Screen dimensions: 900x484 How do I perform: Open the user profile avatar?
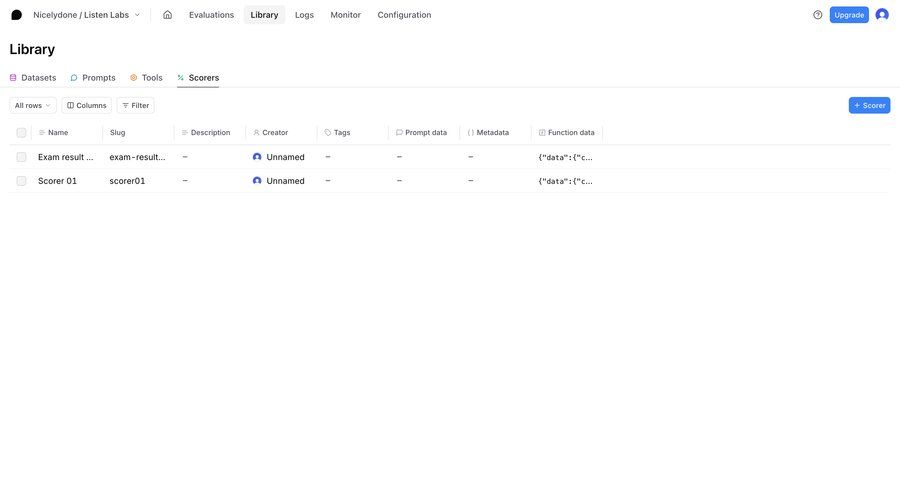882,15
